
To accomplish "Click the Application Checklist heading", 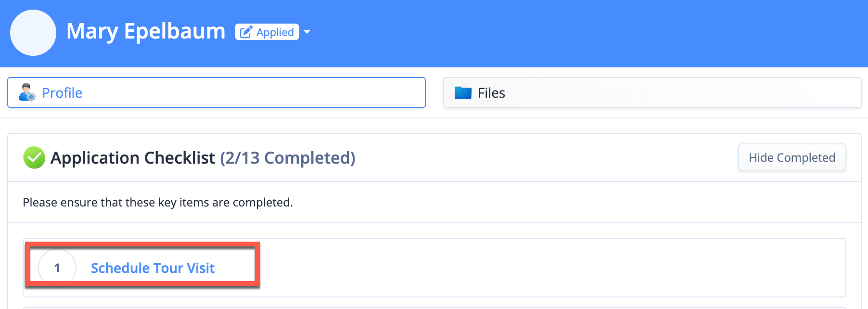I will click(x=133, y=157).
